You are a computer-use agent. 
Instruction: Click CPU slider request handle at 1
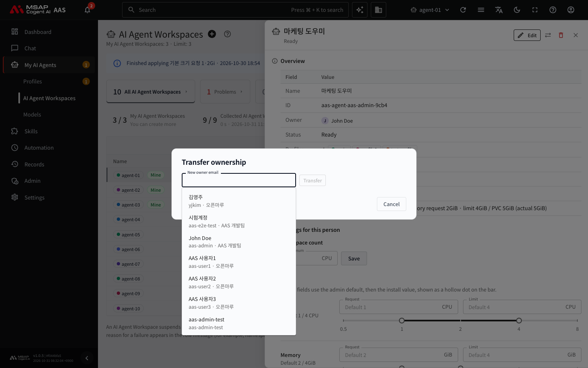402,321
